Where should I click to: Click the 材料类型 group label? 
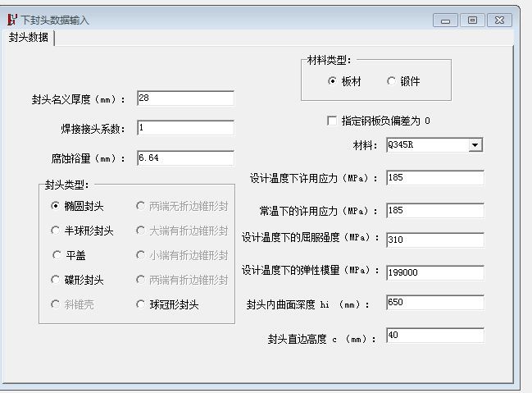coord(329,61)
